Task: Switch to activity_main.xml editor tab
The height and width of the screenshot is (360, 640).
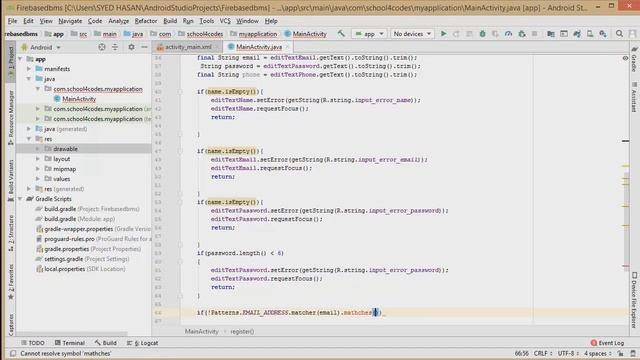Action: click(x=188, y=47)
